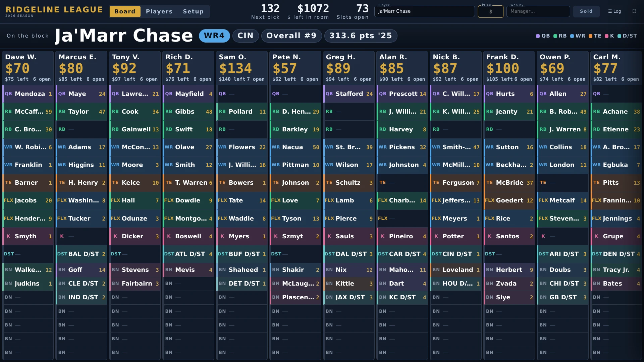Click Barkley RB row
Screen dimensions: 644x362
(295, 129)
